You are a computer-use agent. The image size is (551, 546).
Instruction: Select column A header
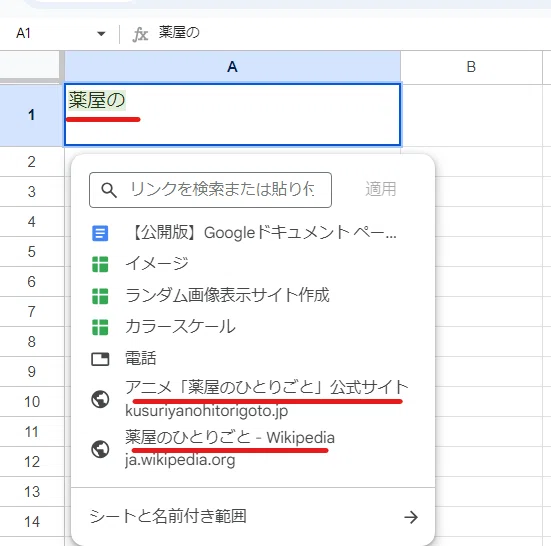pos(232,67)
